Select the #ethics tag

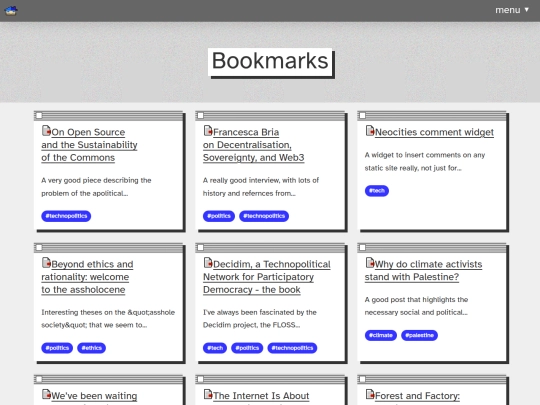tap(92, 348)
